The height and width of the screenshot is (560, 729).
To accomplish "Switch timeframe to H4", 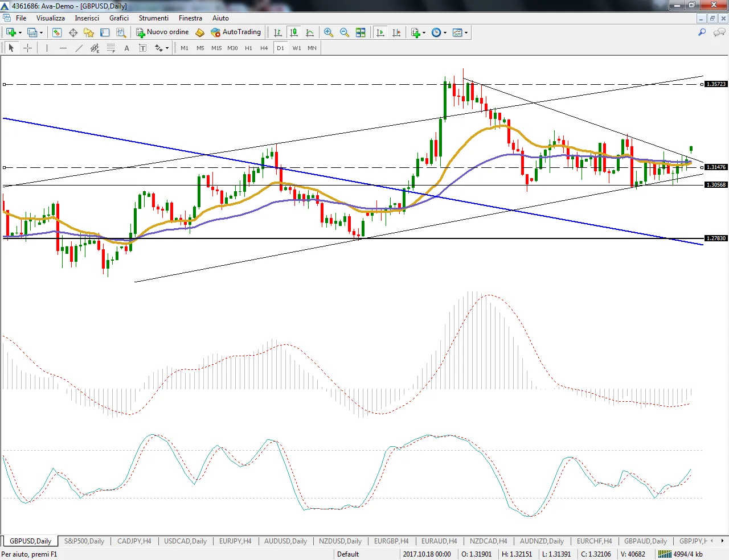I will [264, 48].
